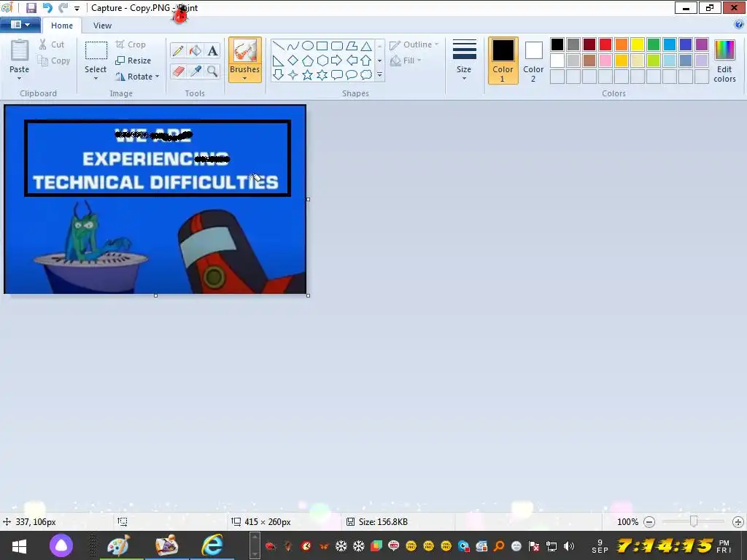The width and height of the screenshot is (747, 560).
Task: Switch to the Home tab
Action: (62, 26)
